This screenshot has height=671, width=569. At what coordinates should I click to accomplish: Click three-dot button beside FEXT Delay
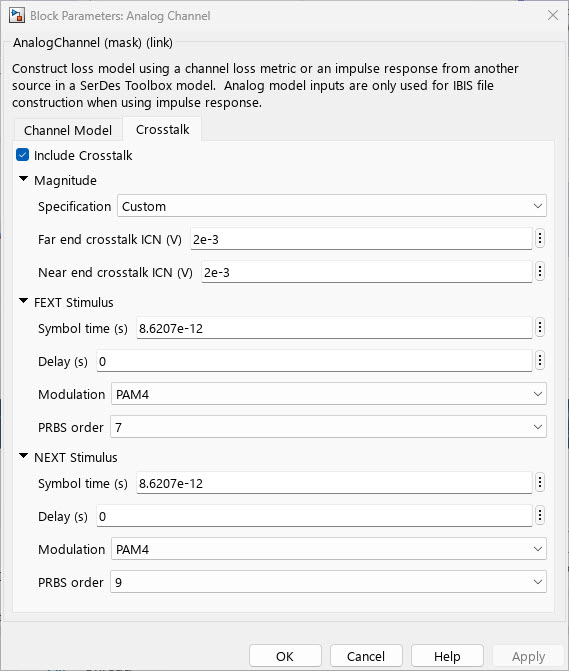tap(540, 360)
